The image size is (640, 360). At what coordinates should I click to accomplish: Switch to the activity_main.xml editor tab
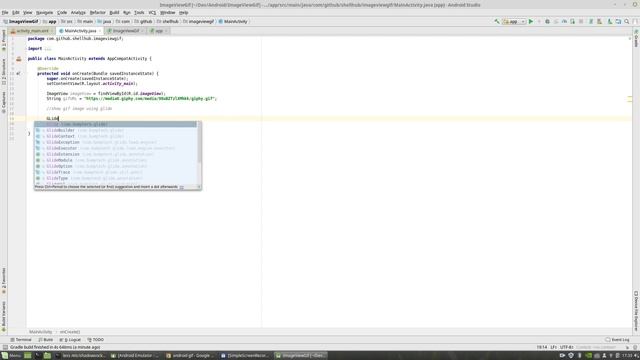tap(31, 31)
